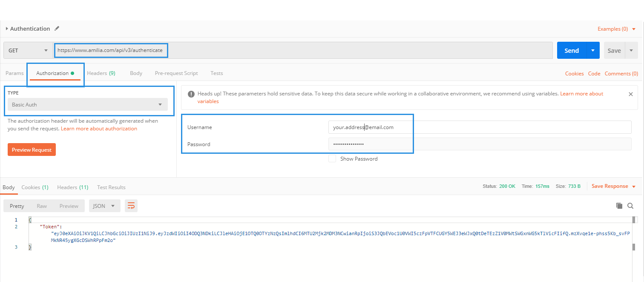View the response Cookies (1) tab
The width and height of the screenshot is (644, 282).
click(34, 187)
